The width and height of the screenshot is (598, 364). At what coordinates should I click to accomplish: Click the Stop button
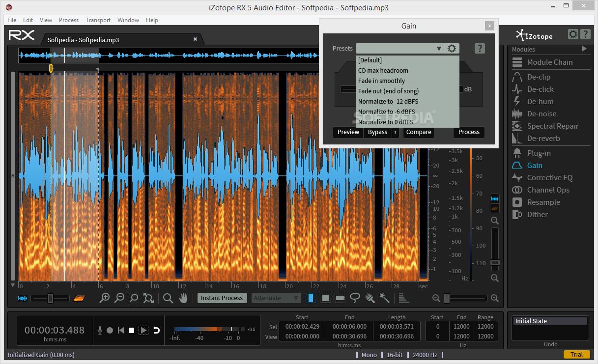[132, 330]
